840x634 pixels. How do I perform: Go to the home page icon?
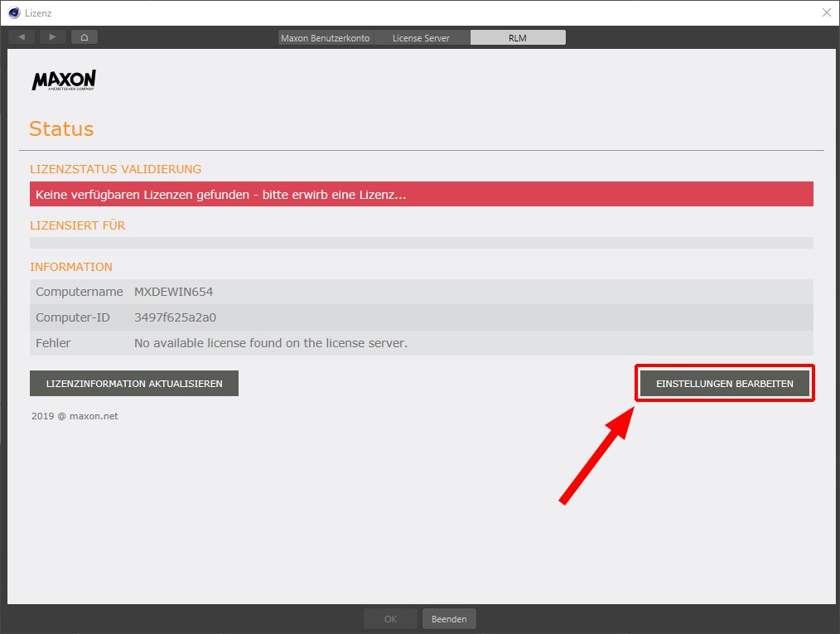[84, 37]
